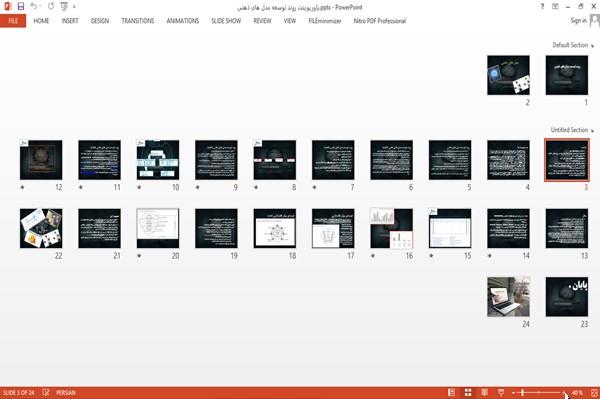The image size is (600, 399).
Task: Switch to Slide Sorter view icon
Action: pyautogui.click(x=468, y=392)
